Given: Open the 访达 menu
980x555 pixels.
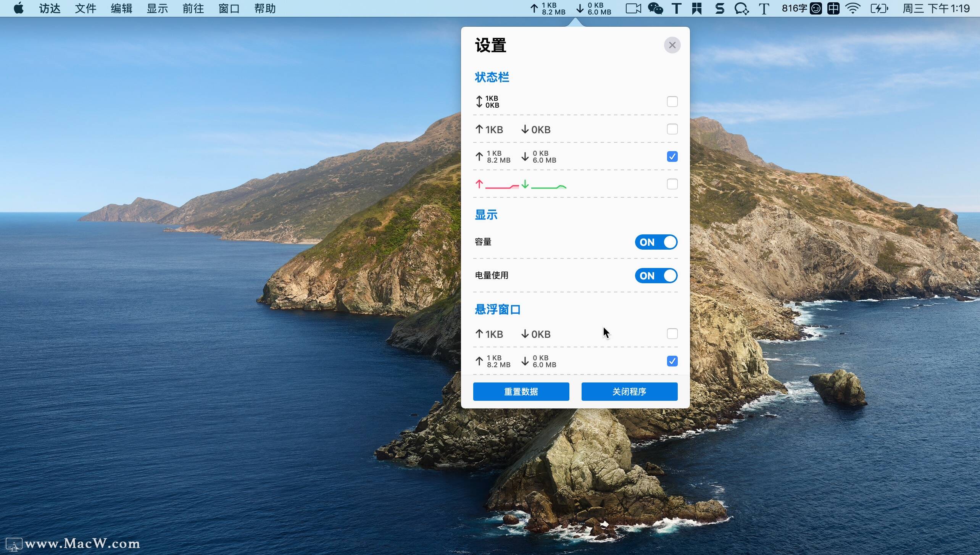Looking at the screenshot, I should [x=50, y=8].
